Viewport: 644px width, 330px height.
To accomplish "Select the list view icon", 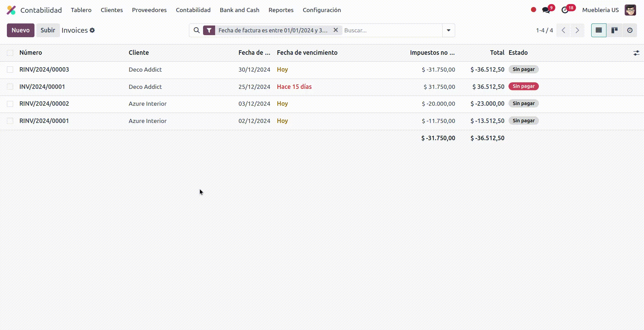I will (599, 30).
